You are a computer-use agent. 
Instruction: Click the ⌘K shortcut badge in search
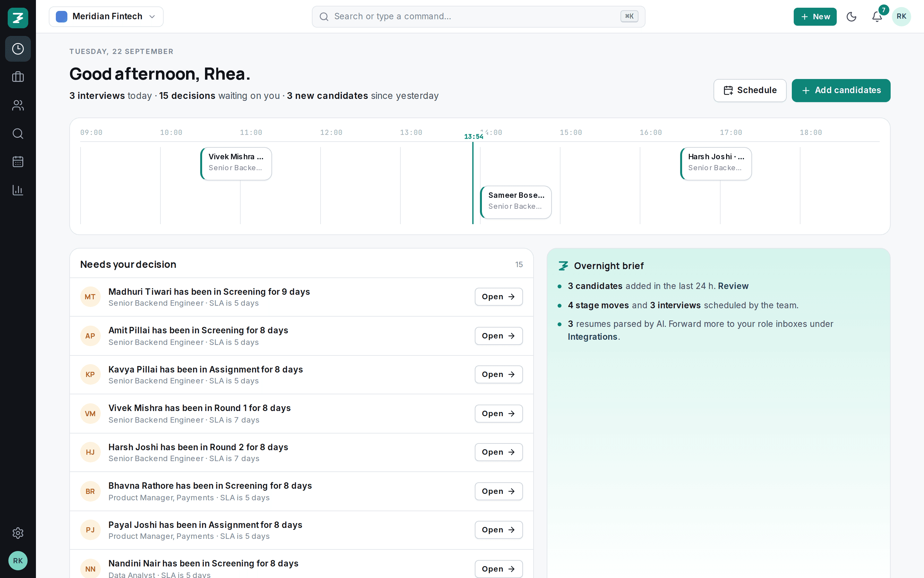pos(629,16)
